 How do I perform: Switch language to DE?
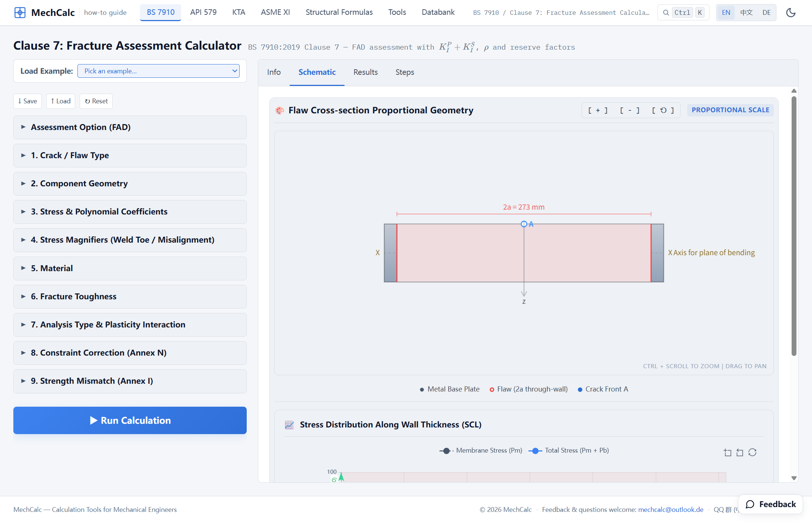[766, 13]
